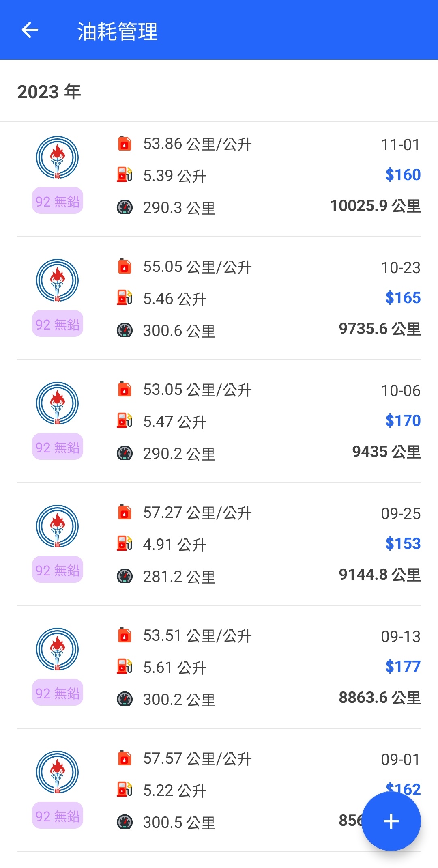This screenshot has width=438, height=868.
Task: Tap the fuel can icon beside 57.27 公里/公升
Action: (x=125, y=512)
